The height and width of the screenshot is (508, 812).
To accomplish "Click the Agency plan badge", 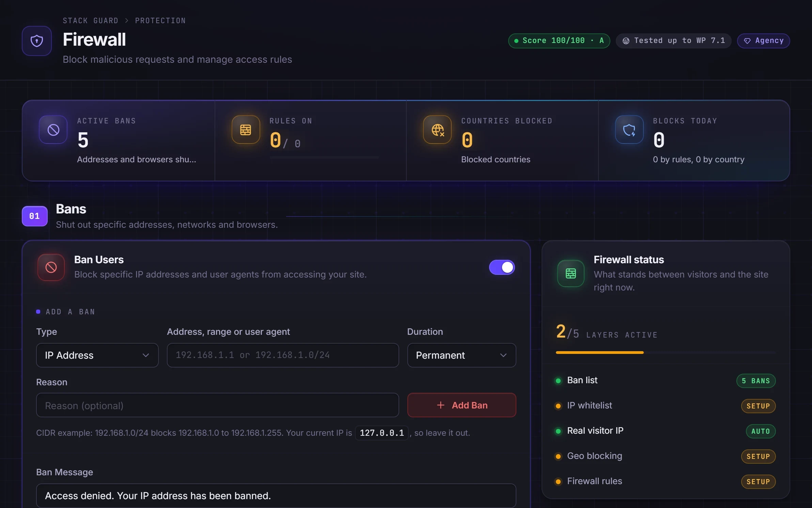I will (764, 41).
